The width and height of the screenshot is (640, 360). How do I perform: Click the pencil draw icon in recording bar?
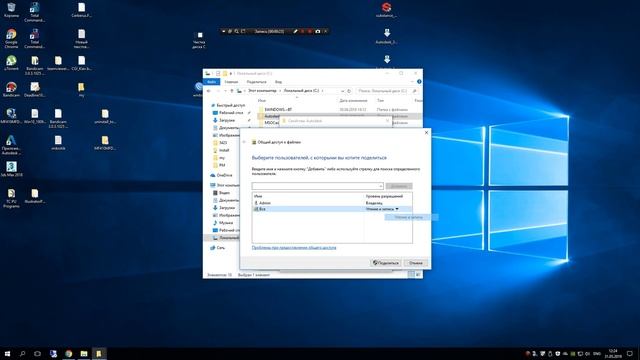[x=295, y=31]
